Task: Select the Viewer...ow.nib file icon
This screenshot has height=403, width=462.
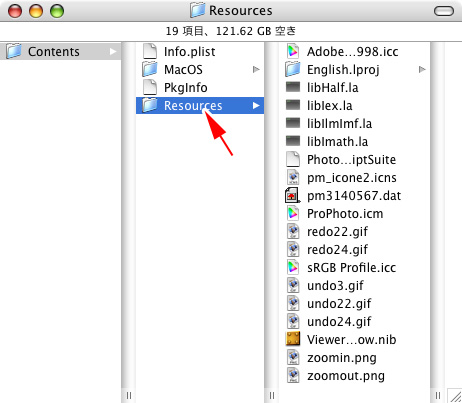Action: [293, 339]
